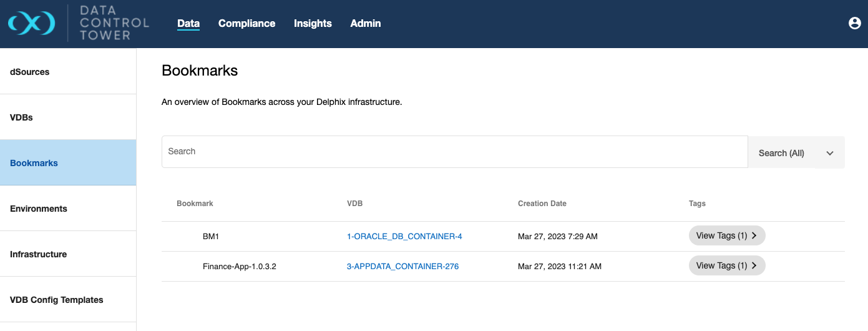Go to the Insights tab

point(313,24)
